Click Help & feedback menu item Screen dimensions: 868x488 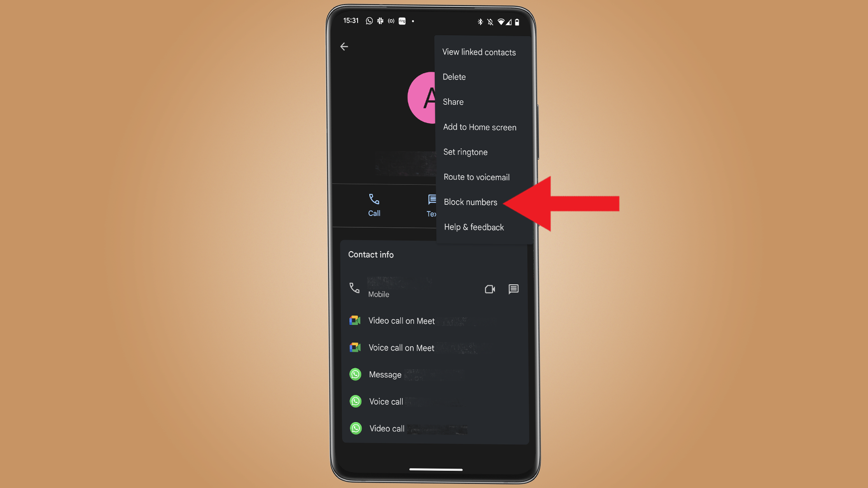[473, 227]
